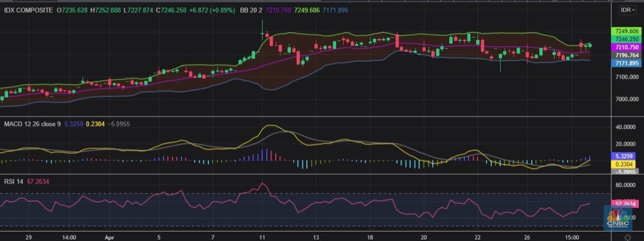Click the 22 date on the time axis
The image size is (644, 241).
477,236
